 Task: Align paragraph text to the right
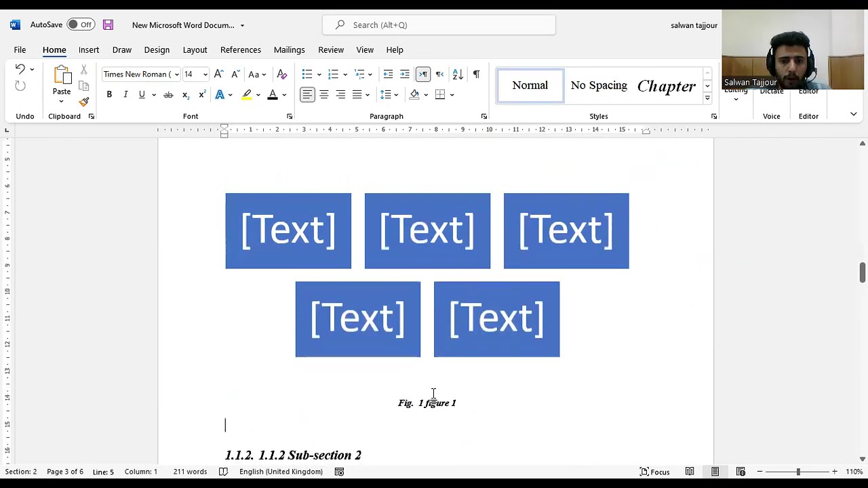point(340,95)
